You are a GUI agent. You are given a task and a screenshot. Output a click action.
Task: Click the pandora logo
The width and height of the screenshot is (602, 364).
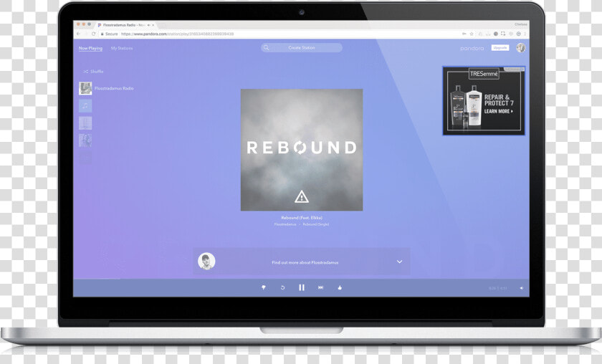click(472, 49)
